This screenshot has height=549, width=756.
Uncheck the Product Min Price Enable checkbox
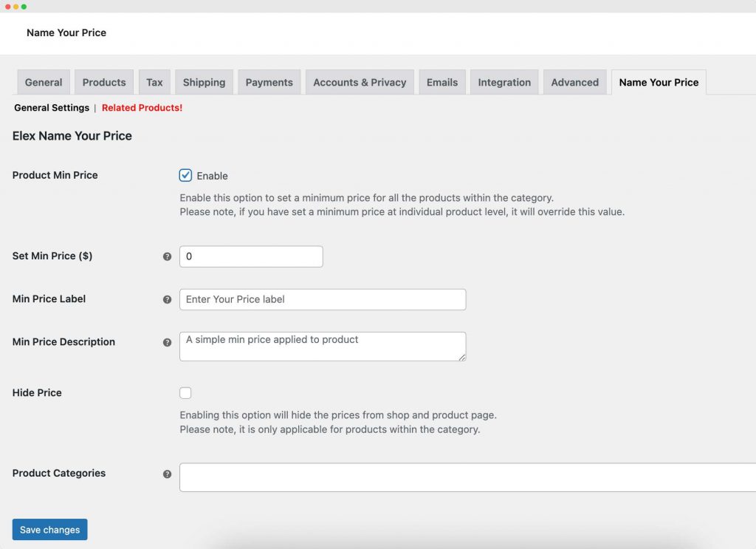[185, 175]
